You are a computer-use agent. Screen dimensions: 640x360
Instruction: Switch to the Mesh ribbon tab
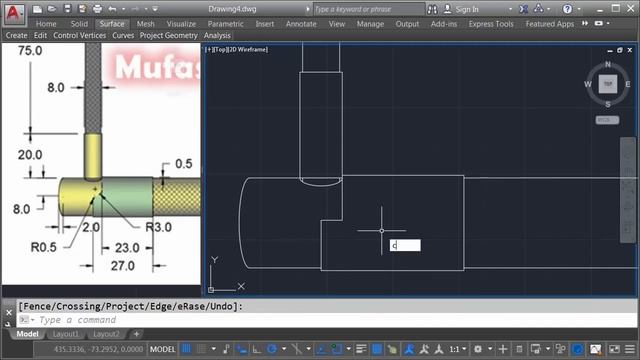(145, 24)
